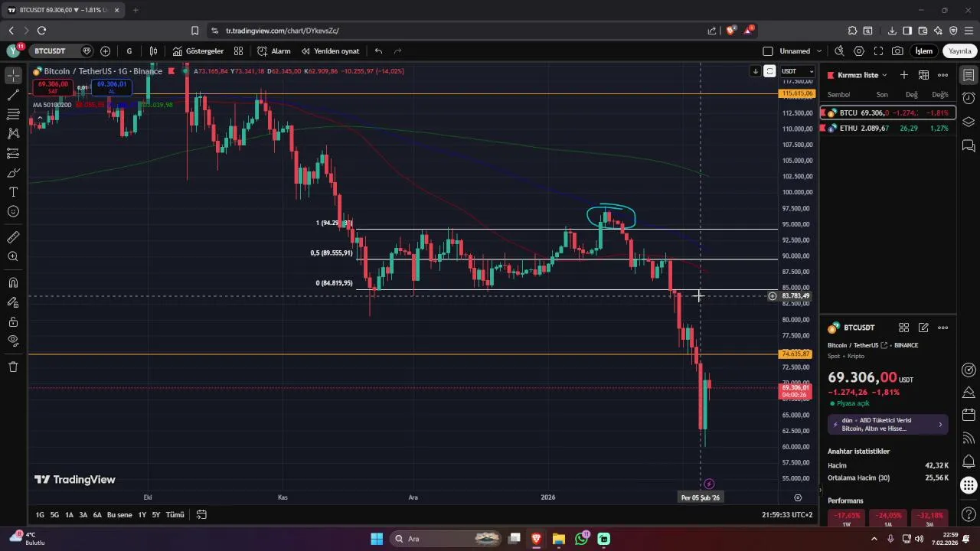Select the 3A date range tab
The image size is (980, 551).
click(83, 515)
